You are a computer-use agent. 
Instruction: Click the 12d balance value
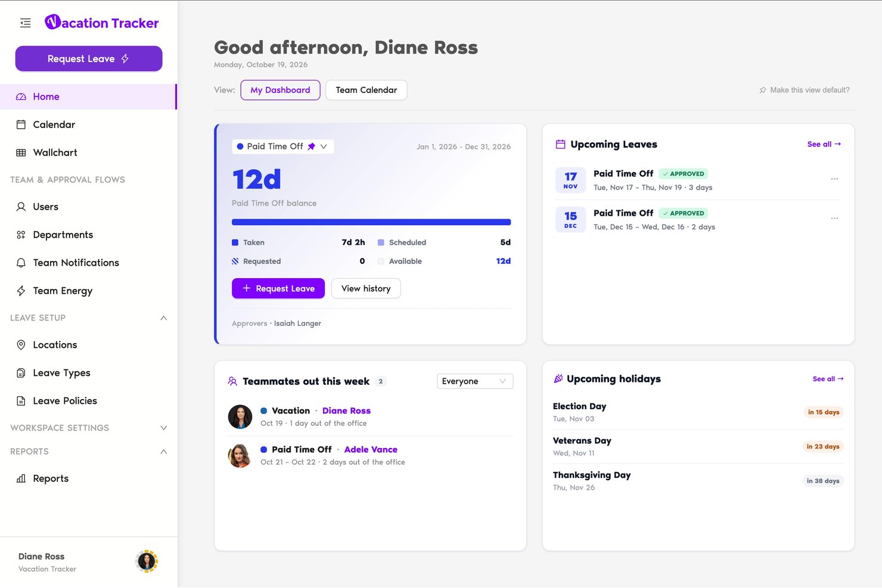[x=256, y=179]
